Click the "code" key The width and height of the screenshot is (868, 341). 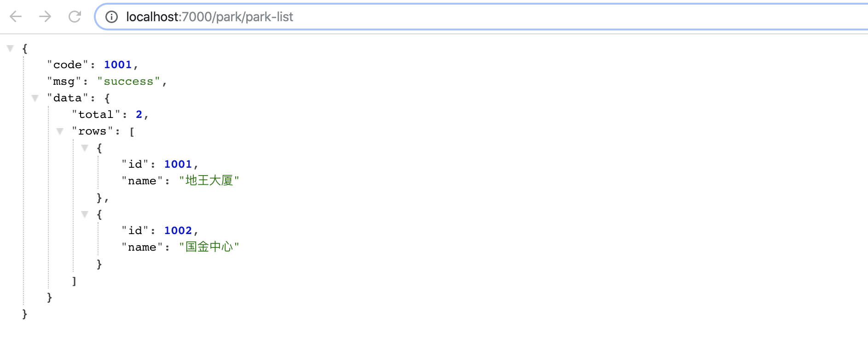point(68,65)
